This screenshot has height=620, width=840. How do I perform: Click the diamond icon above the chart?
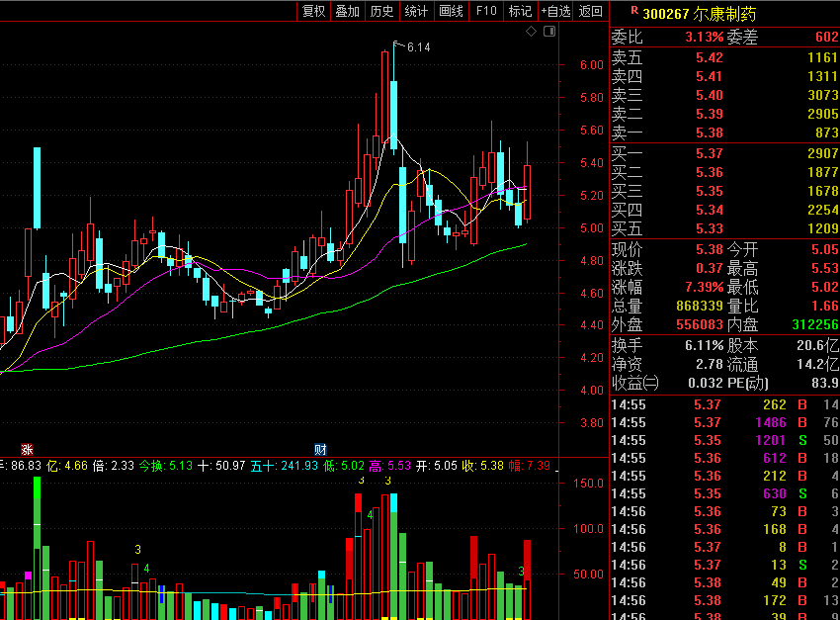point(531,32)
